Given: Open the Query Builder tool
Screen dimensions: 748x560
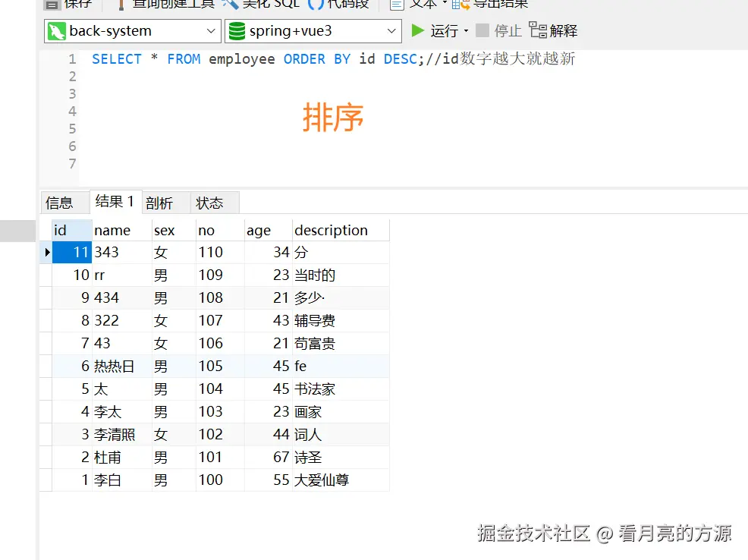Looking at the screenshot, I should point(166,5).
